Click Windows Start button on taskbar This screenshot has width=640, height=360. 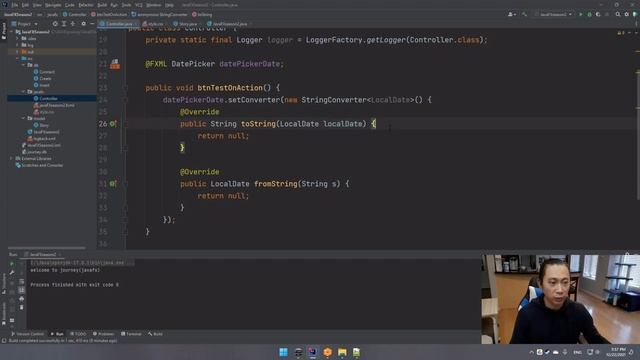pos(283,352)
